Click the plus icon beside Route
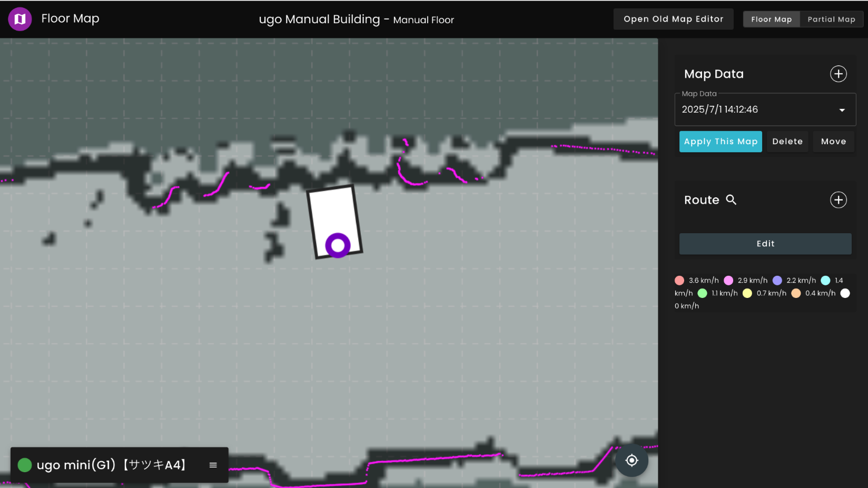Image resolution: width=868 pixels, height=488 pixels. pyautogui.click(x=839, y=200)
